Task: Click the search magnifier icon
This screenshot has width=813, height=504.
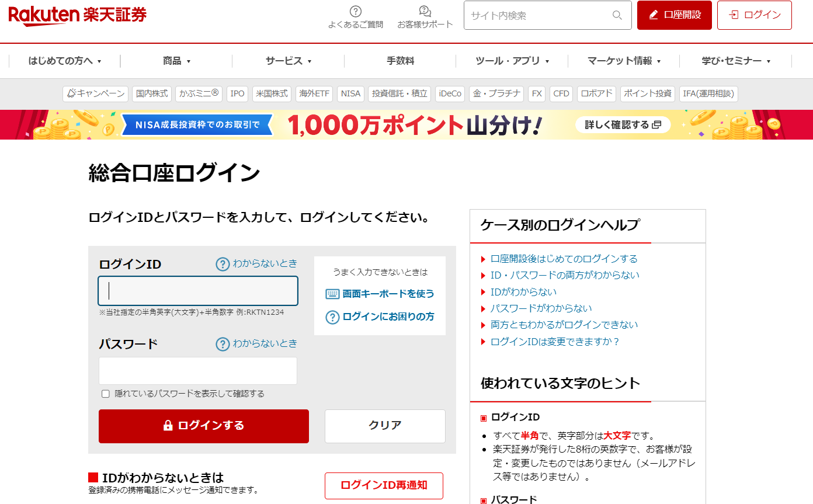Action: pos(617,15)
